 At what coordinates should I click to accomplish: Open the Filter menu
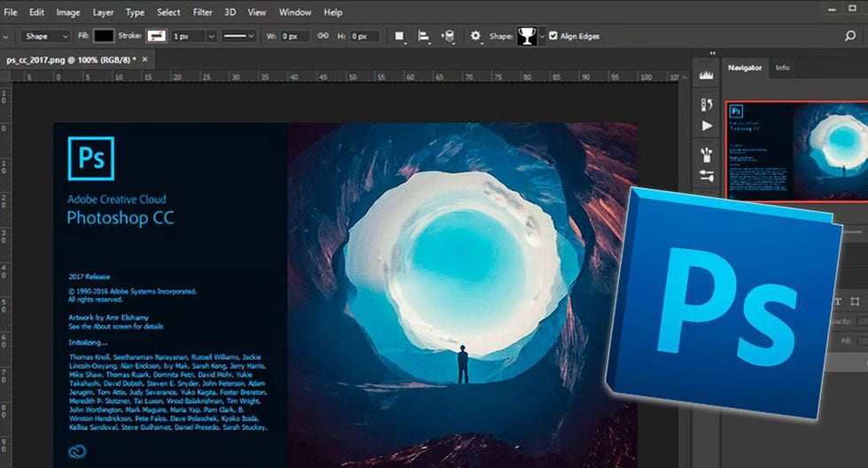click(203, 12)
